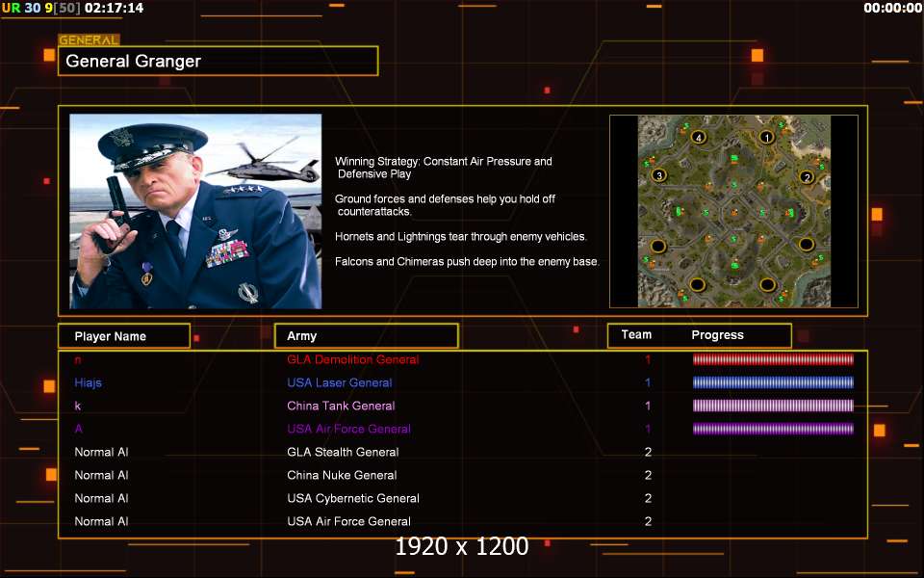This screenshot has height=578, width=924.
Task: Click the battlefield minimap preview
Action: (733, 211)
